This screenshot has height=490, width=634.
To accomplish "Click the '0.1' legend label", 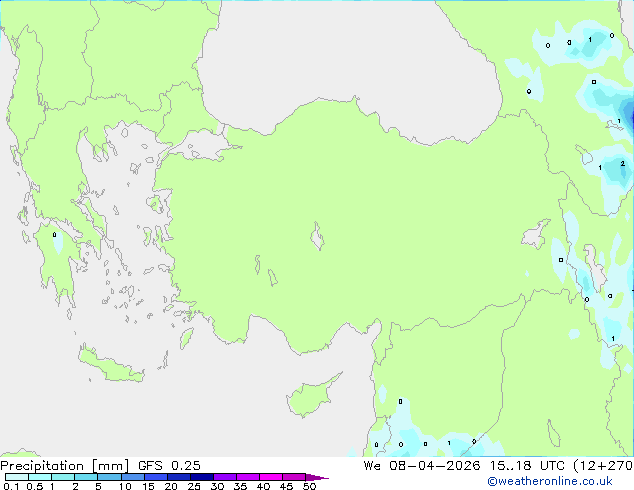I will [11, 486].
